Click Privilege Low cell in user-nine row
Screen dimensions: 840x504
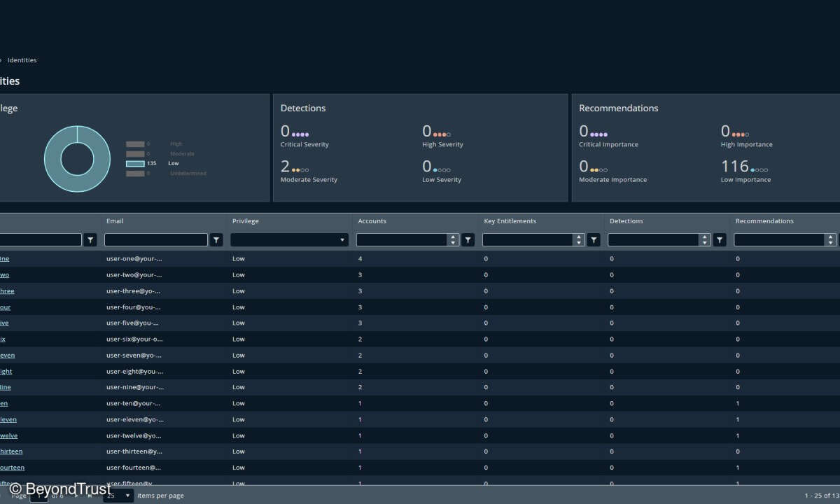[x=239, y=387]
